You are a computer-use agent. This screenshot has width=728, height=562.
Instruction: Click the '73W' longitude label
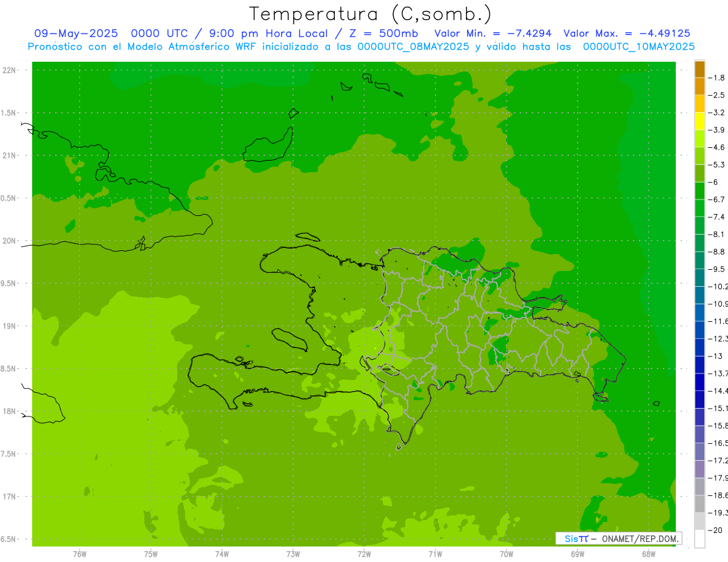point(293,554)
